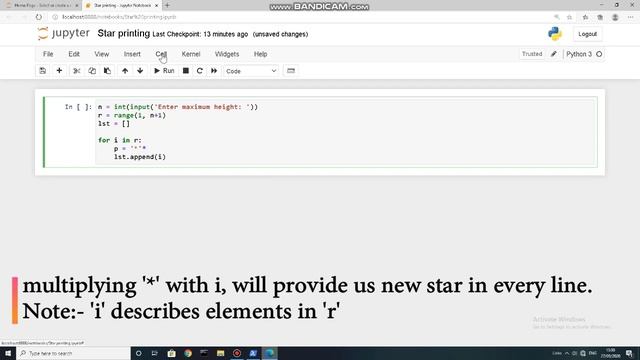
Task: Restart kernel and rerun all with the fast-forward icon
Action: [x=214, y=71]
